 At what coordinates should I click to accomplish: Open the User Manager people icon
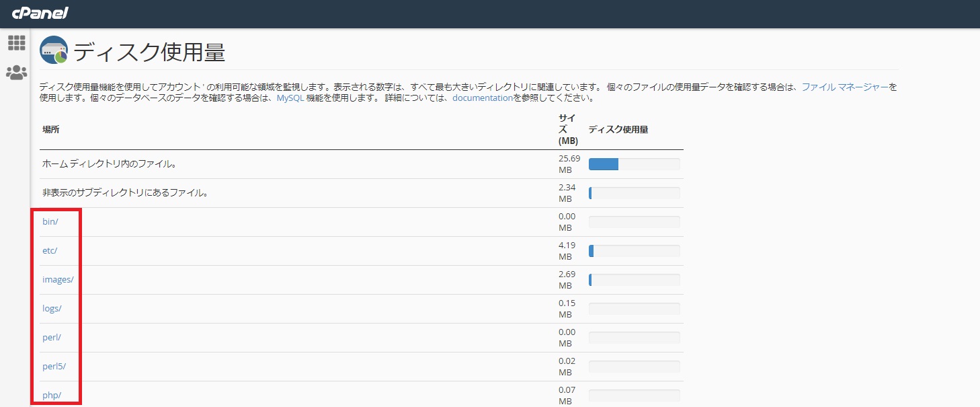[16, 73]
